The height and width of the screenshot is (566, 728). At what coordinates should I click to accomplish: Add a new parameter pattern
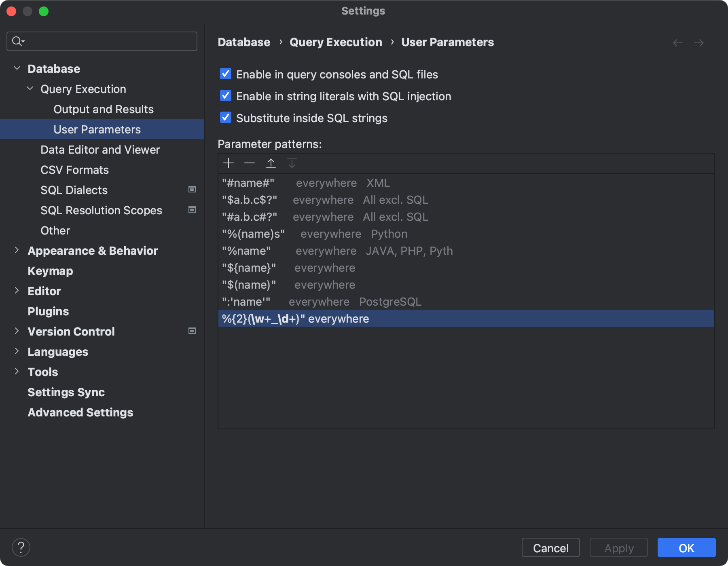pyautogui.click(x=229, y=163)
